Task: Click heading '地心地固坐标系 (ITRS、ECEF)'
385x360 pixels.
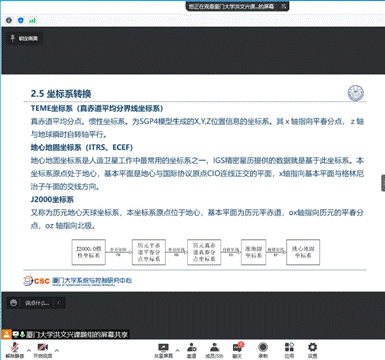Action: coord(82,147)
